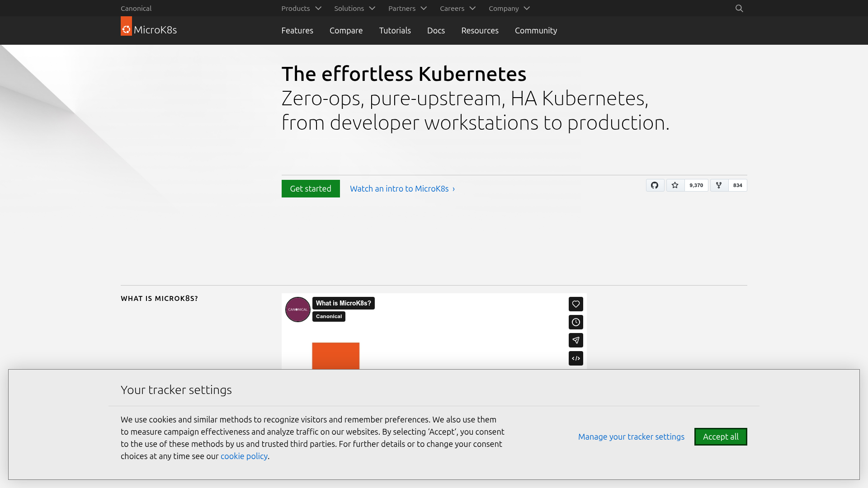868x488 pixels.
Task: Open the Community nav item
Action: (536, 30)
